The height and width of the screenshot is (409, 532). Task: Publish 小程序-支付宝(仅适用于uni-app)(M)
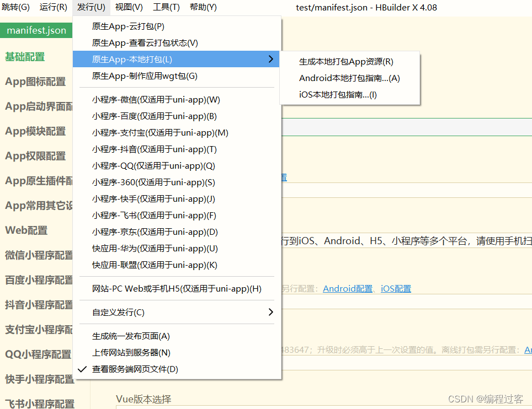(x=177, y=133)
